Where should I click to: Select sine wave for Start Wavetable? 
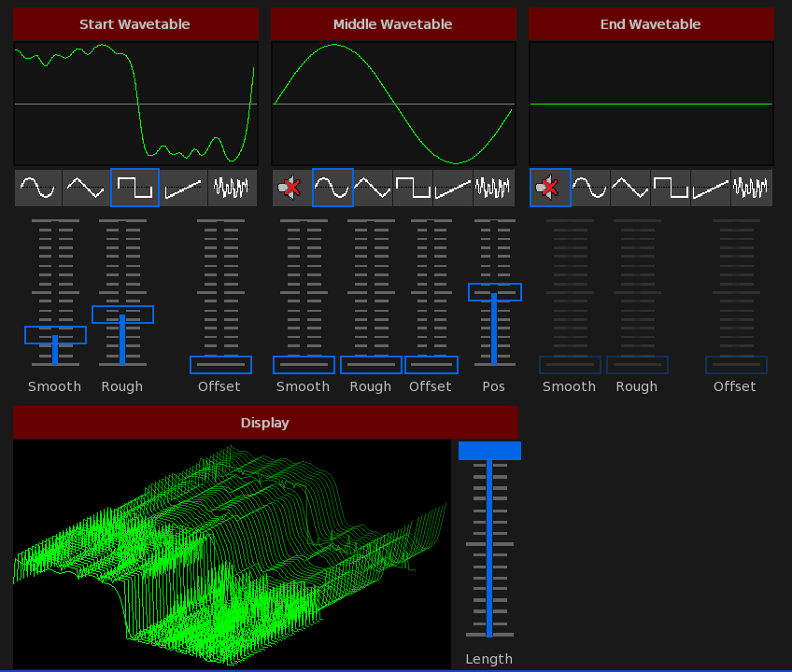(x=38, y=188)
